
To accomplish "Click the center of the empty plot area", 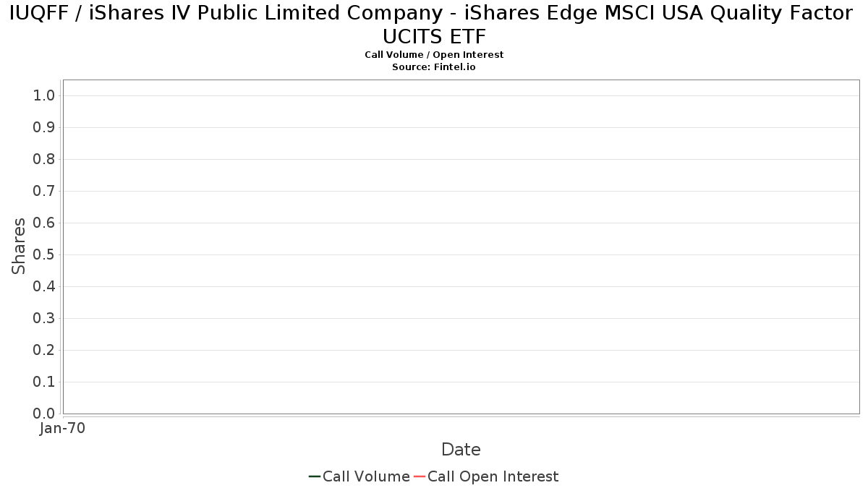I will (x=461, y=247).
